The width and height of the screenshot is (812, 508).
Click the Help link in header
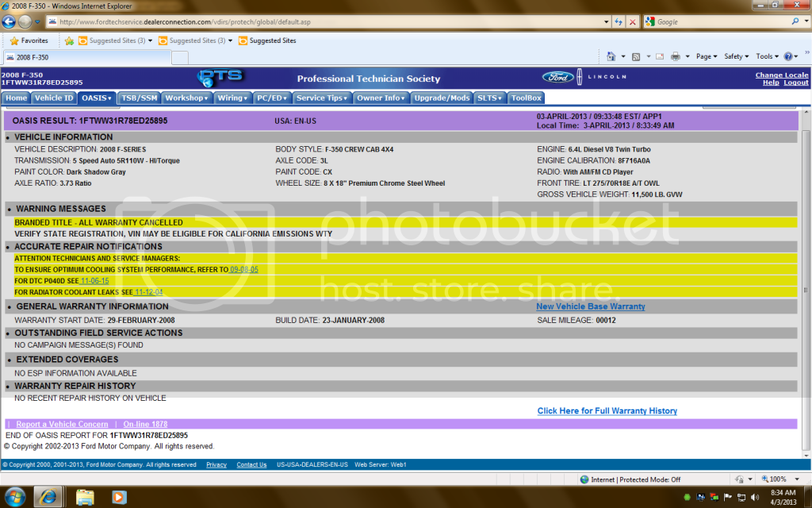[x=771, y=83]
